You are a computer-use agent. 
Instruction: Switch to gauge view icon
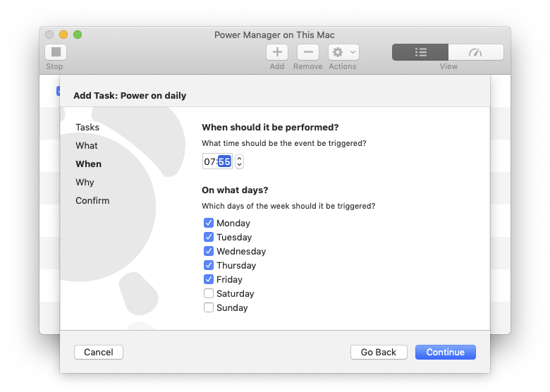[x=475, y=52]
